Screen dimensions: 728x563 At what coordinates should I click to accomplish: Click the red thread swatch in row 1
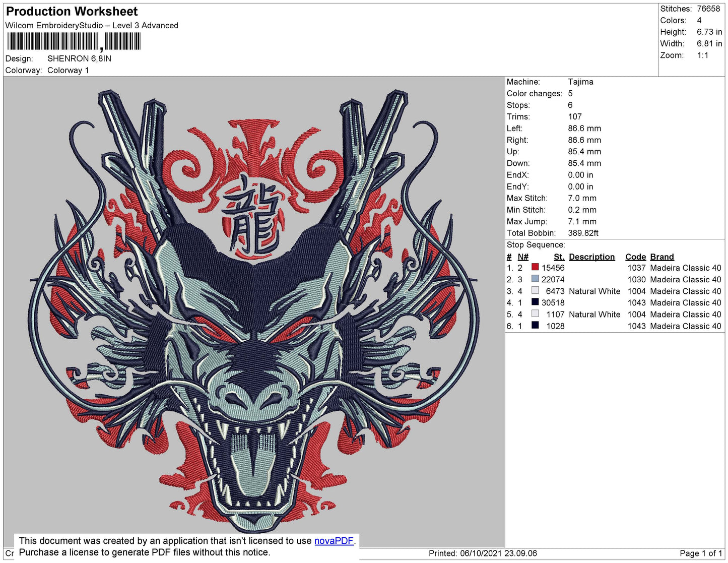(x=535, y=267)
